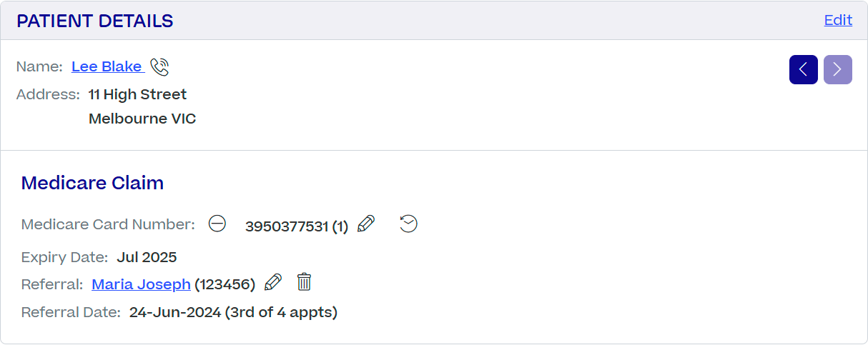Image resolution: width=868 pixels, height=345 pixels.
Task: Open Medicare card history clock icon
Action: coord(408,224)
